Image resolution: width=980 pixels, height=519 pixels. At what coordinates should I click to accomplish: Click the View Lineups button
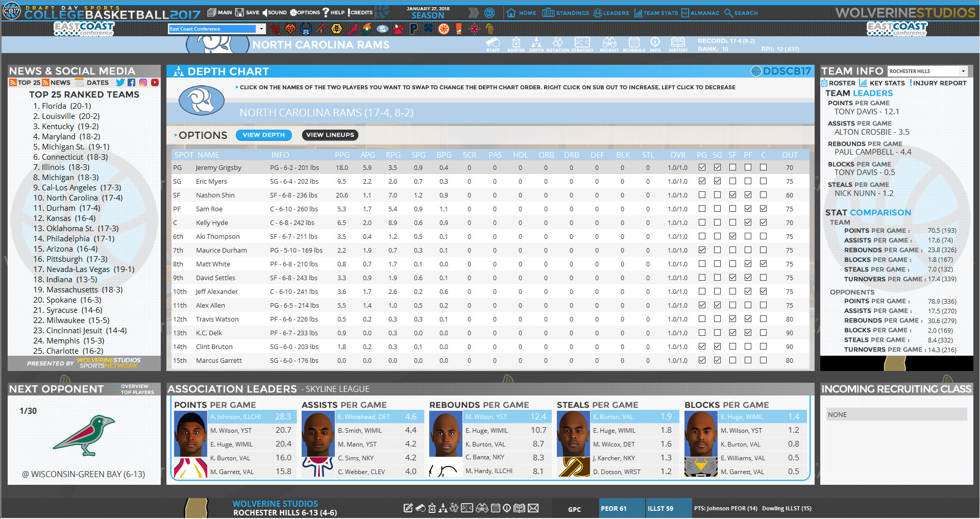(330, 135)
